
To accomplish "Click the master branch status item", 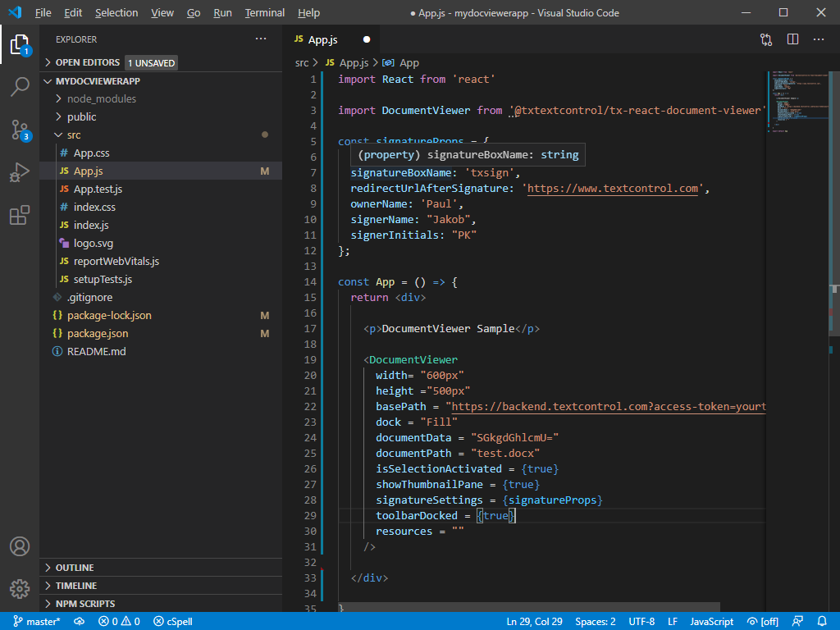I will pyautogui.click(x=36, y=622).
